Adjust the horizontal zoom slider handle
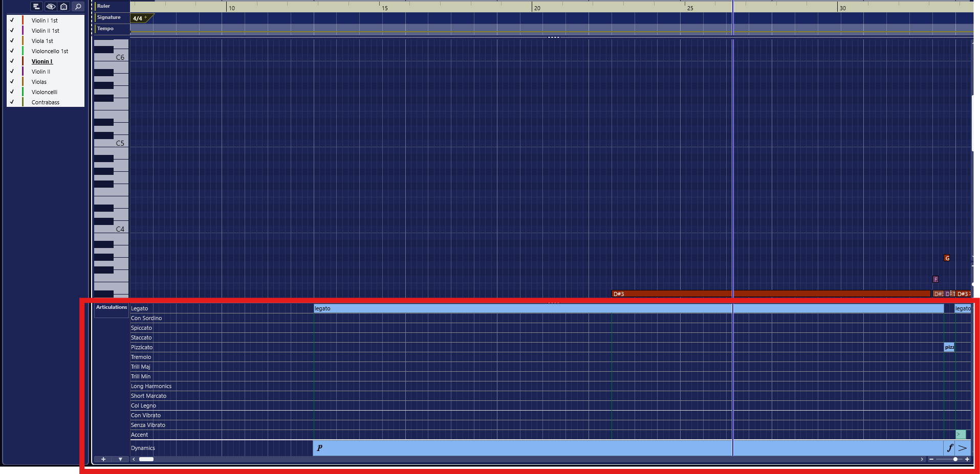This screenshot has height=474, width=980. [955, 459]
